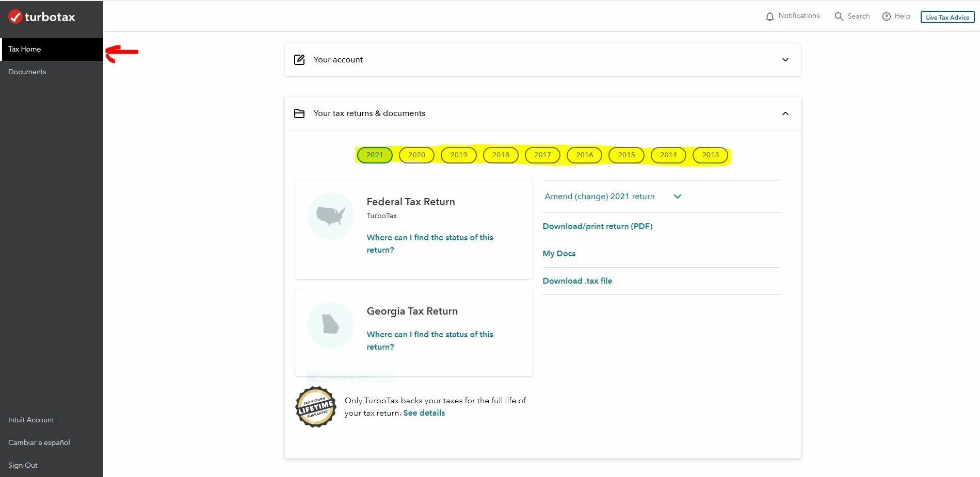View the 2013 tax year

pos(711,155)
